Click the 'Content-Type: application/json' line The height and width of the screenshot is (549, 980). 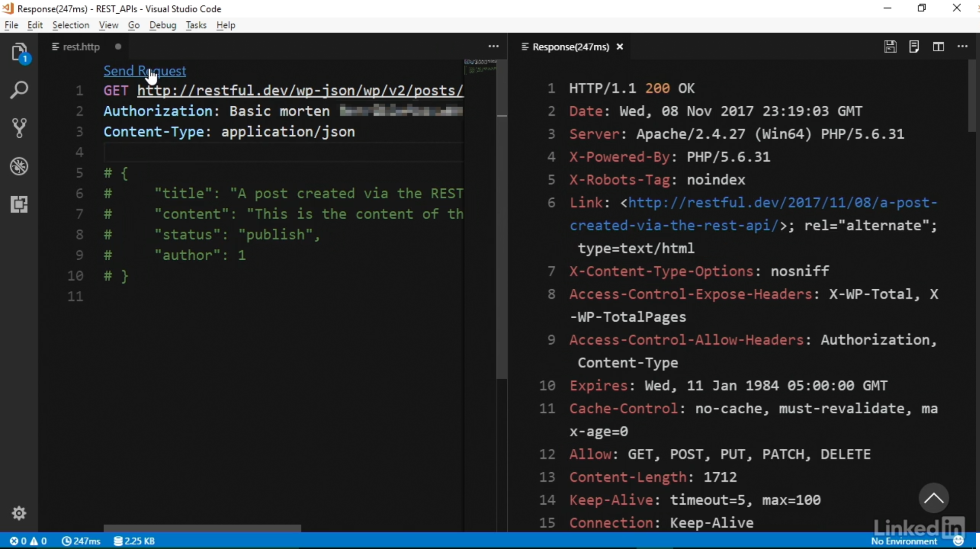click(229, 132)
